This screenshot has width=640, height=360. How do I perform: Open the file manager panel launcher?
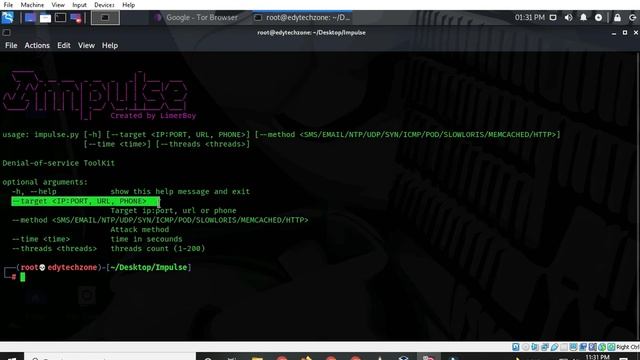tap(45, 18)
